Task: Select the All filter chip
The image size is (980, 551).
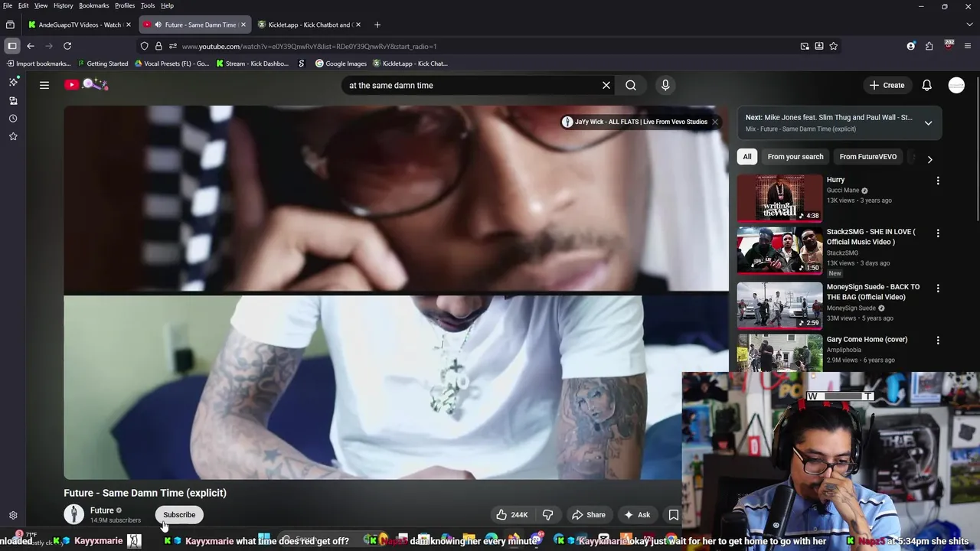Action: (x=747, y=157)
